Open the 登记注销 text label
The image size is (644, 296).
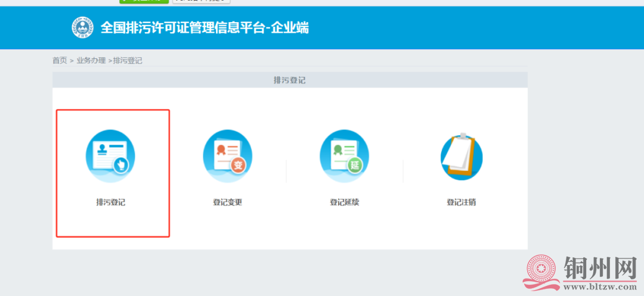(x=461, y=202)
